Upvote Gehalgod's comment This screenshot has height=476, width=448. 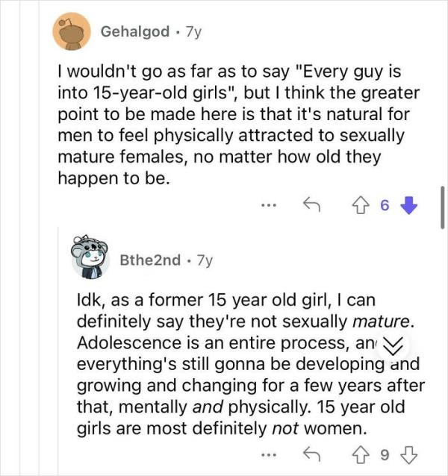coord(360,205)
